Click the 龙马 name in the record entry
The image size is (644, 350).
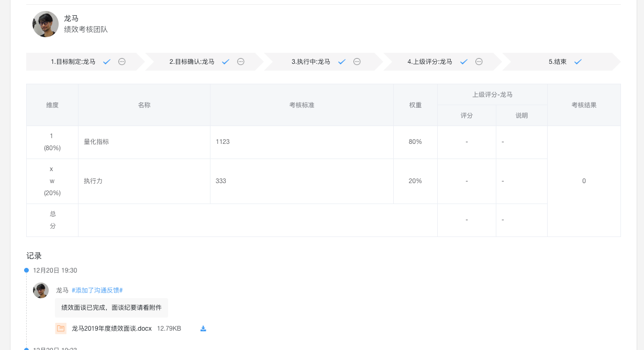tap(62, 290)
